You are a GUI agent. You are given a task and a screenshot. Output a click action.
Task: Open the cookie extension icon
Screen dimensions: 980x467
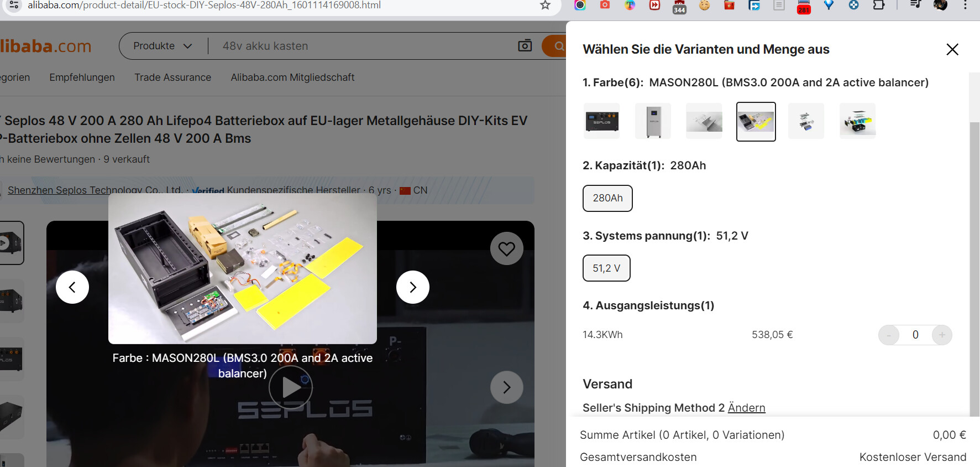click(x=704, y=5)
